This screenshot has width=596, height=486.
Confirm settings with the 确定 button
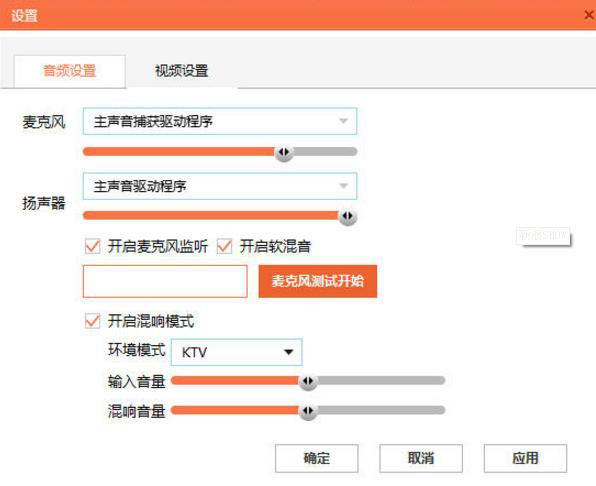[317, 458]
